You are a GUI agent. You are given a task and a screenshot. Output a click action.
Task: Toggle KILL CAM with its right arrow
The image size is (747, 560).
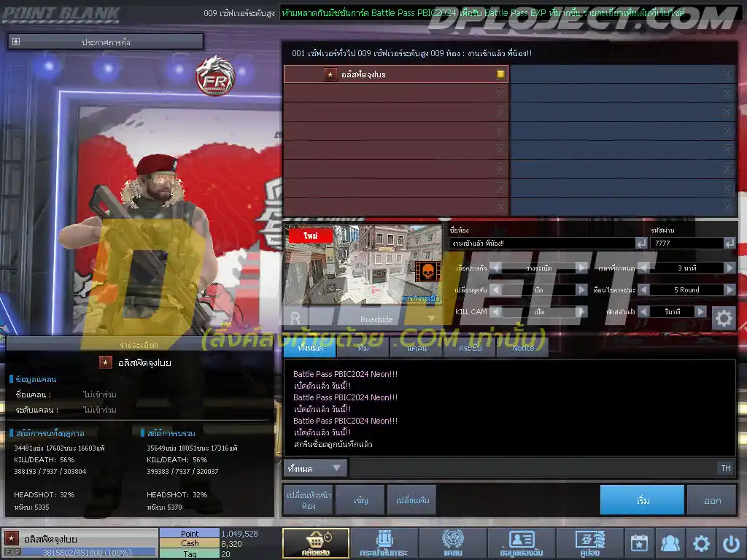[x=581, y=311]
